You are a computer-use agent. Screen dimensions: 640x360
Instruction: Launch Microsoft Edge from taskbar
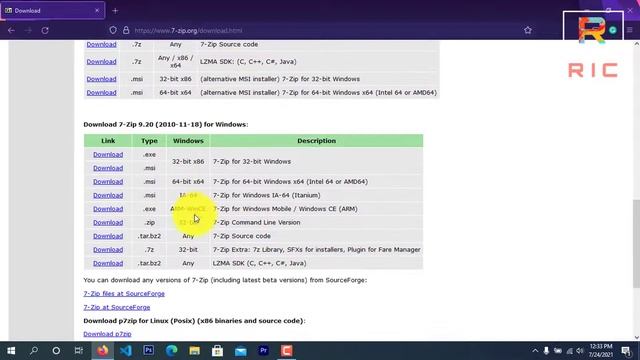pos(171,351)
